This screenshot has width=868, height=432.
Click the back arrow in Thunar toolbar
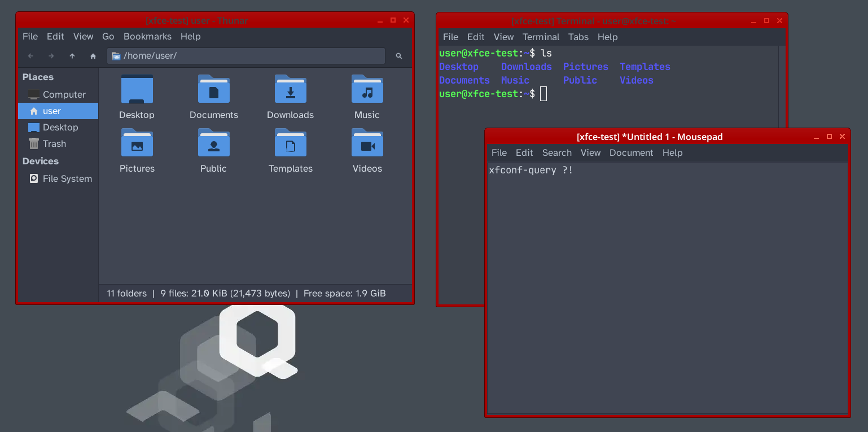(31, 56)
